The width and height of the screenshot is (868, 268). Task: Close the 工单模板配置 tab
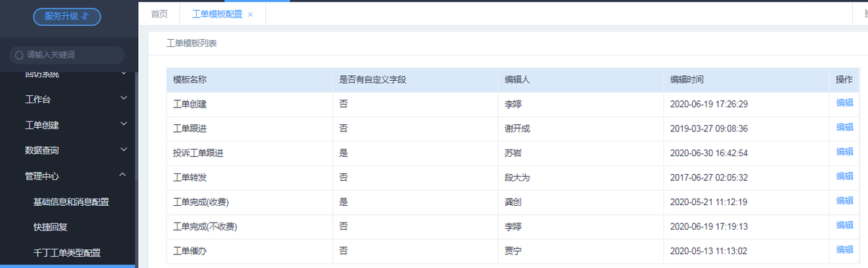[x=250, y=14]
